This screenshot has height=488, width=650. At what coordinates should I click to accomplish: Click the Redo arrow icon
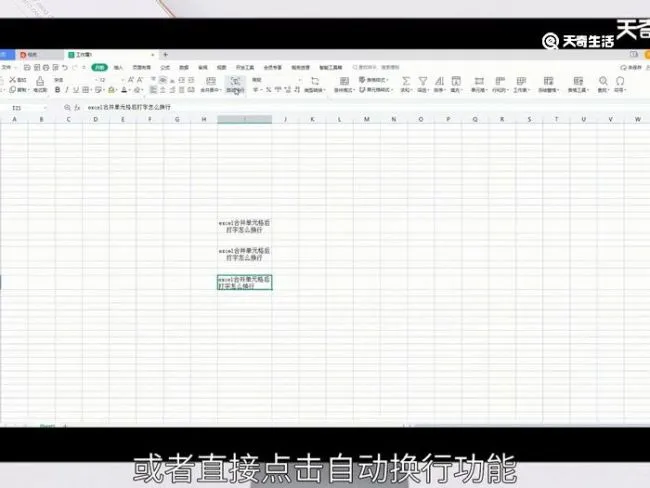click(x=75, y=67)
